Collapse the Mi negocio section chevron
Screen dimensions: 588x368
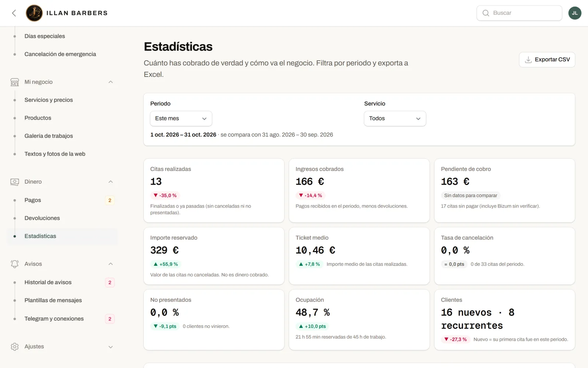click(111, 82)
